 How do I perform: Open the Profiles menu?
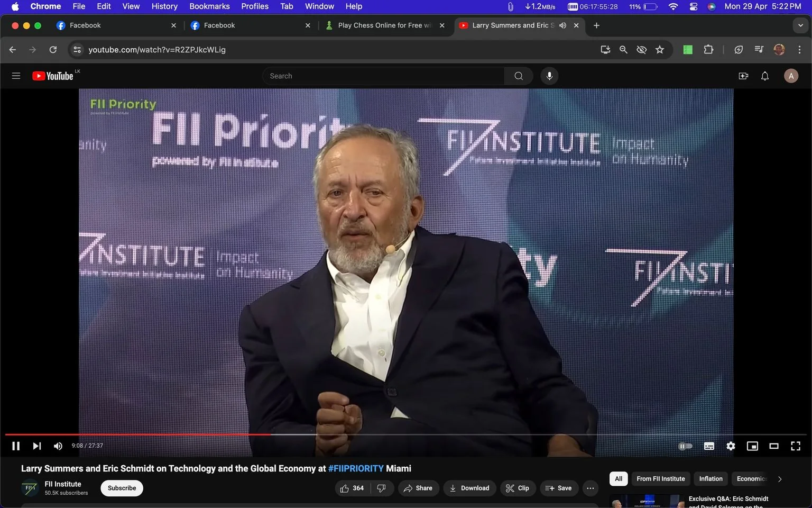[x=255, y=6]
